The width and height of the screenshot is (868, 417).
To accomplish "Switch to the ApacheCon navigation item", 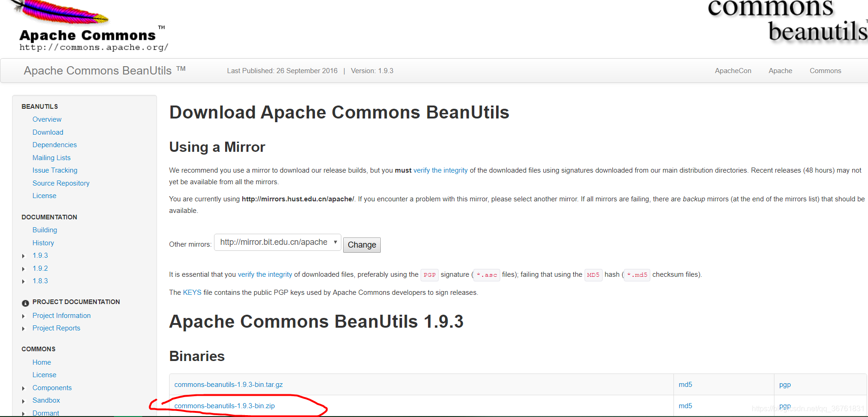I will 733,70.
